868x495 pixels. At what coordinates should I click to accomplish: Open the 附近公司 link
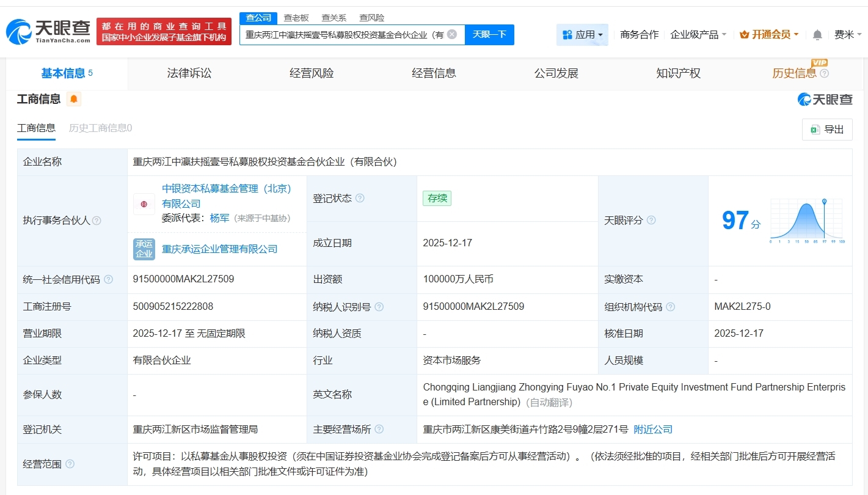pos(653,429)
